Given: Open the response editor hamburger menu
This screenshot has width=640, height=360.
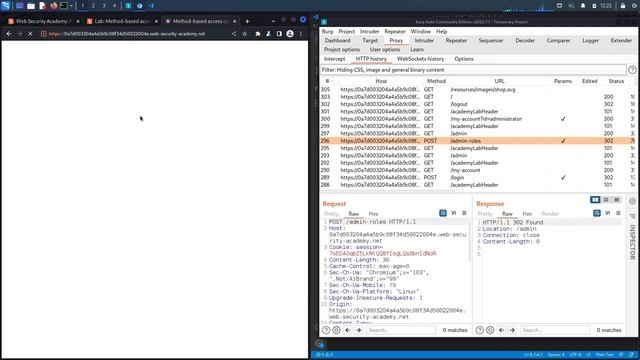Looking at the screenshot, I should 618,213.
